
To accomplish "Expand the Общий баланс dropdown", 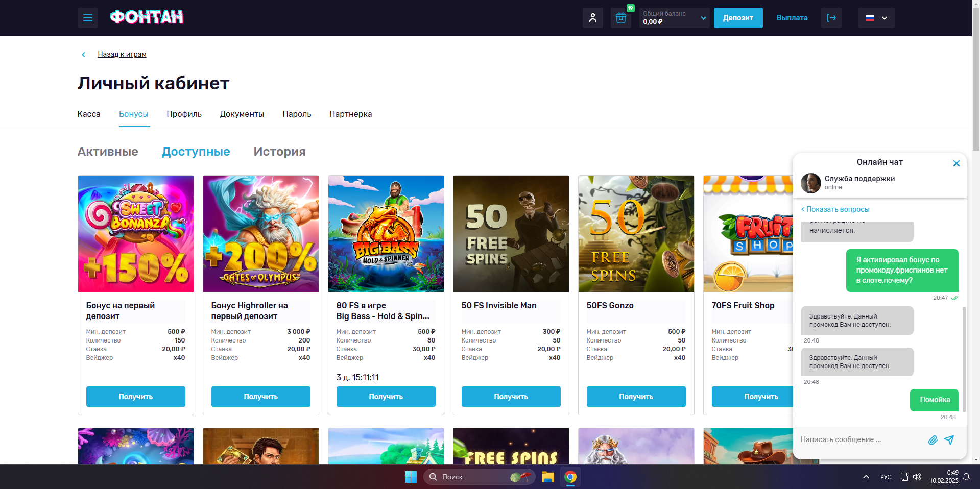I will pos(675,18).
